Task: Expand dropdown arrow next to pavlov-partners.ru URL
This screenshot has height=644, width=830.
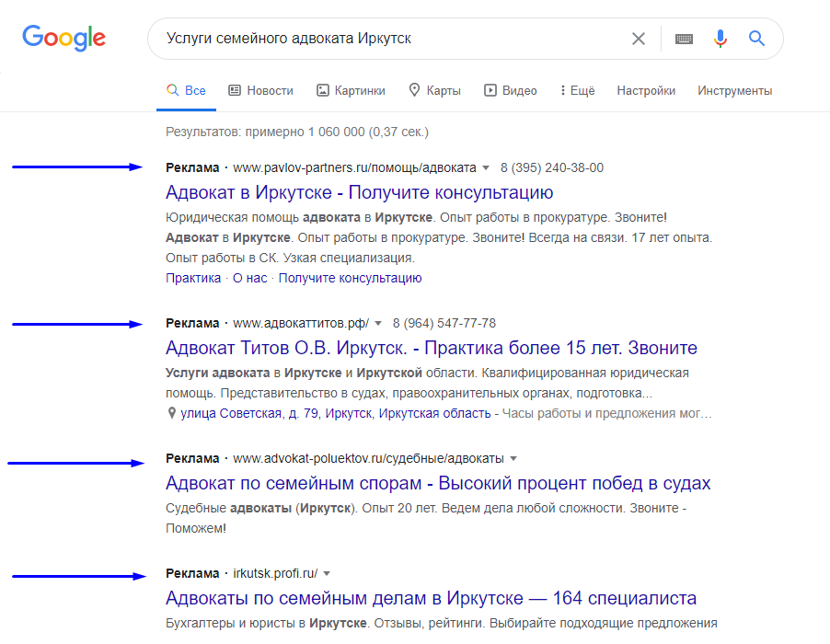Action: pos(486,168)
